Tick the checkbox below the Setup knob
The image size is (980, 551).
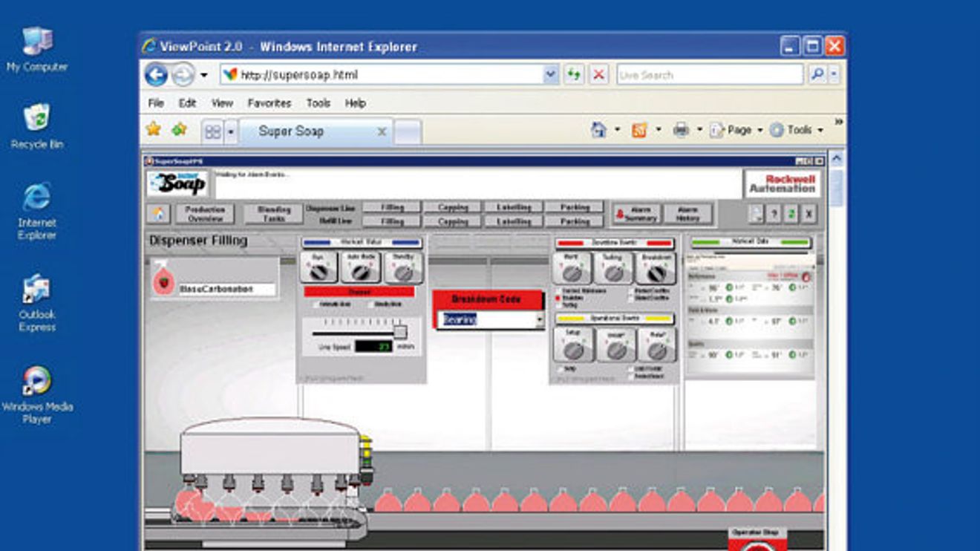coord(559,368)
